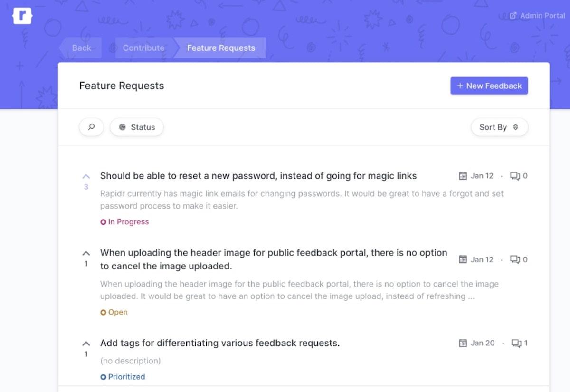Open the search magnifier button
Viewport: 570px width, 392px height.
(x=91, y=127)
